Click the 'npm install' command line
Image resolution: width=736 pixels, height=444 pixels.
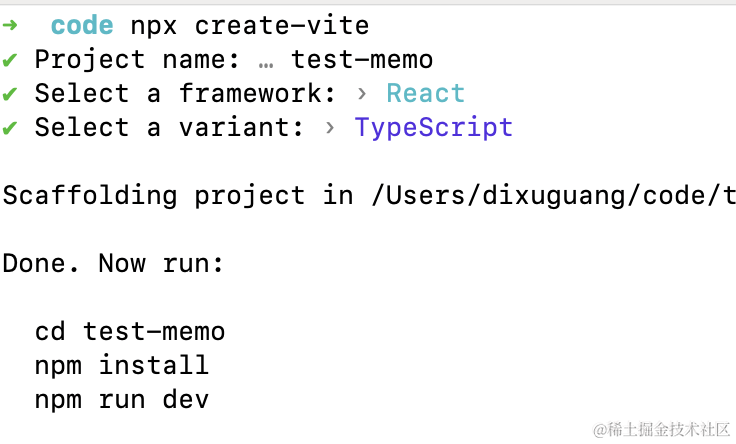click(122, 366)
